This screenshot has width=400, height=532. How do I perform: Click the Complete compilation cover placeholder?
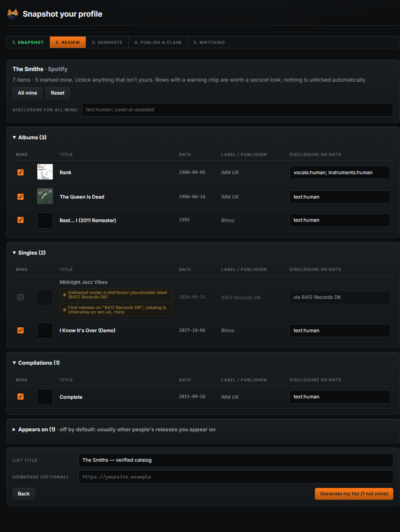(45, 397)
